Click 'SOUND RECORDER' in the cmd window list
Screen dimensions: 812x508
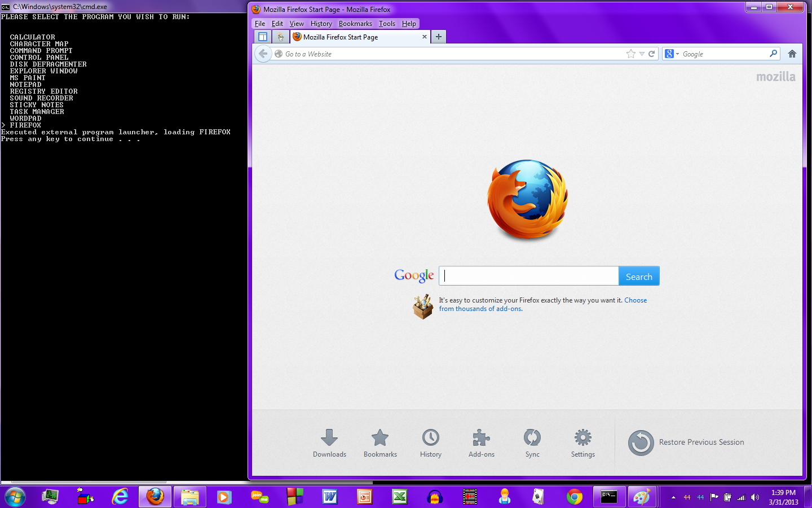pyautogui.click(x=42, y=98)
